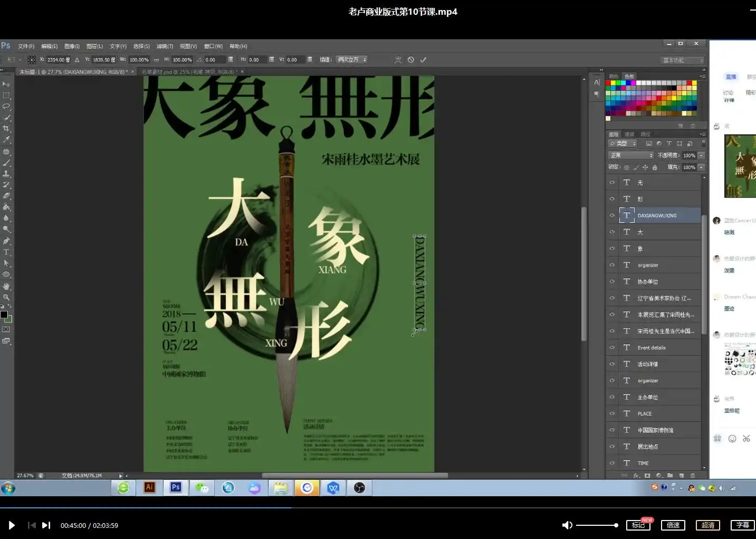Hide the PLACE text layer
This screenshot has height=539, width=756.
[612, 413]
